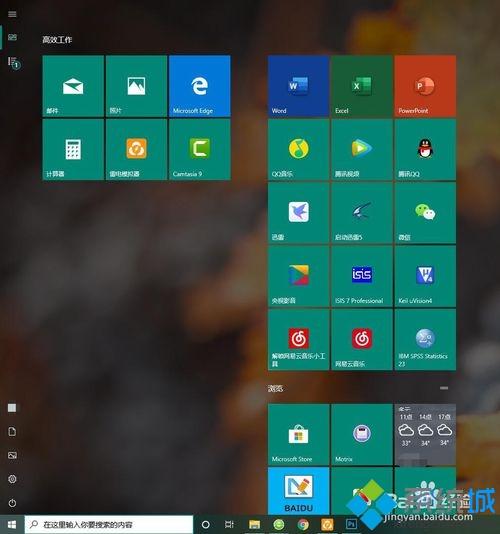Open the green browser taskbar icon
500x534 pixels.
[279, 524]
